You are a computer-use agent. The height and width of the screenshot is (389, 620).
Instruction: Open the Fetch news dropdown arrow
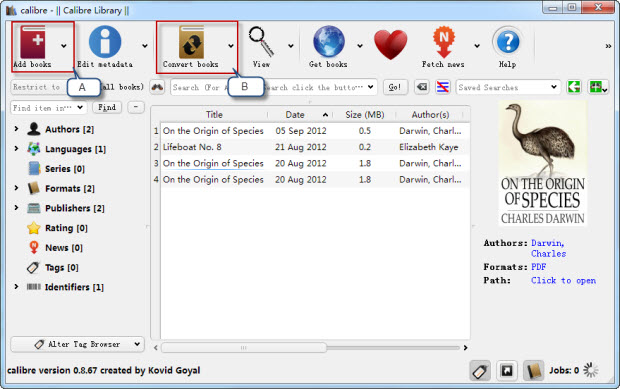point(477,46)
